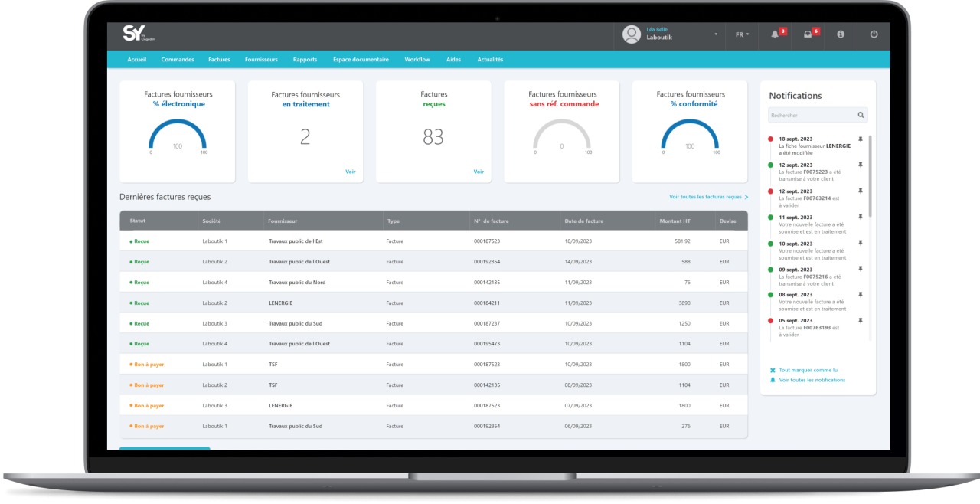Pin the 11 sept. 2023 notification

(x=860, y=218)
